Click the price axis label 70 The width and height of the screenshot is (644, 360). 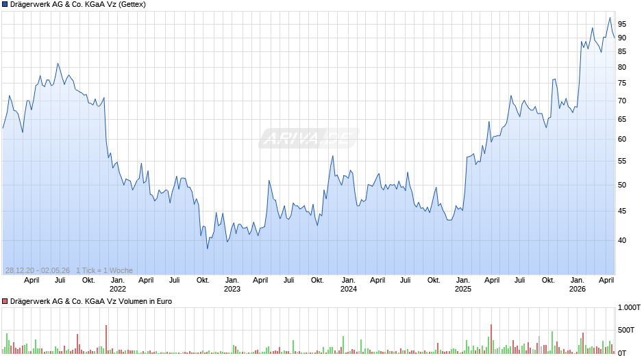pyautogui.click(x=622, y=101)
